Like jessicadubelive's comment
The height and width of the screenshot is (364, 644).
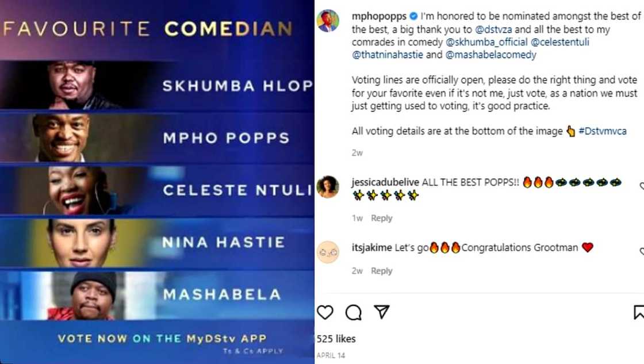click(642, 186)
